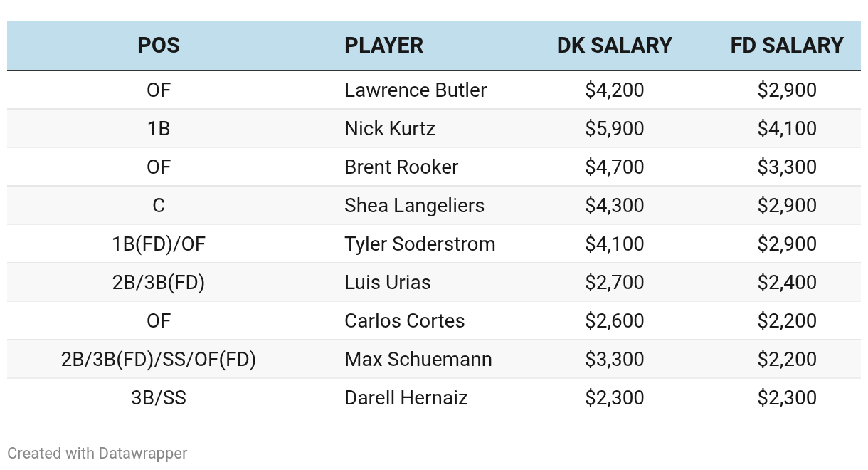Click the POS column header

pos(159,46)
